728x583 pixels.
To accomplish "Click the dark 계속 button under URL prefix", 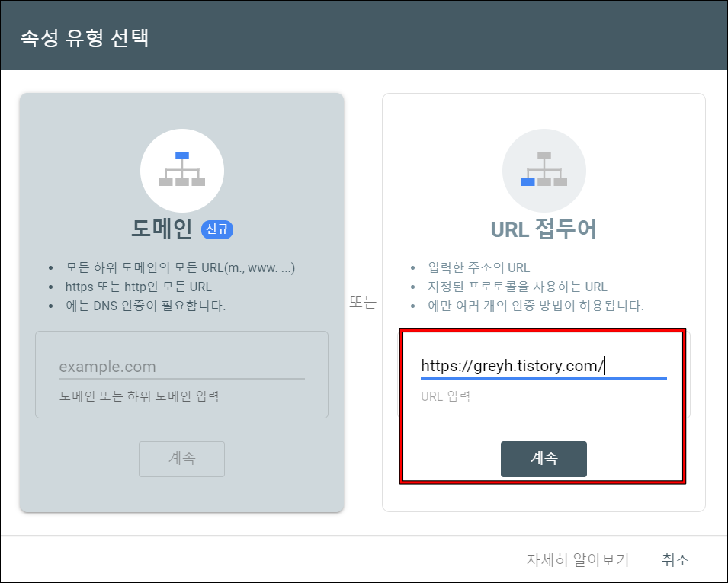I will [x=544, y=459].
